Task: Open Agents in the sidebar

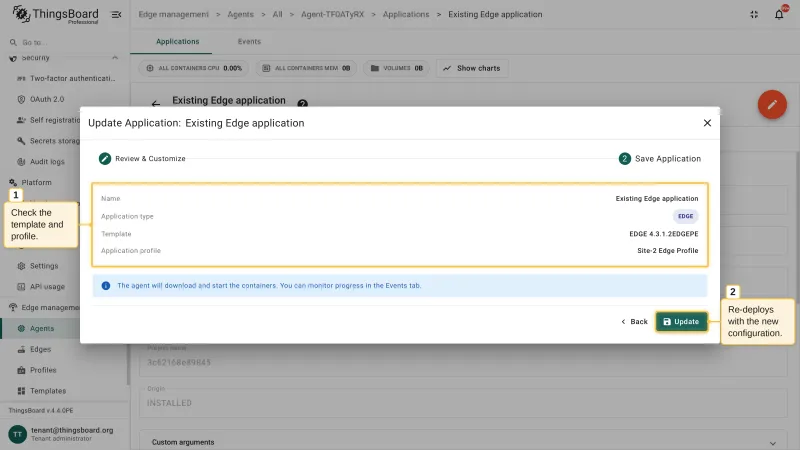Action: click(41, 329)
